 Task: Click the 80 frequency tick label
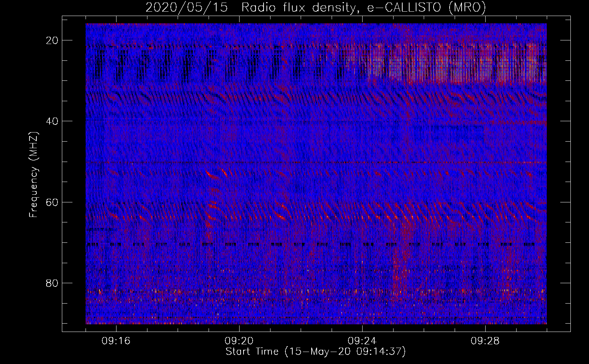point(52,283)
